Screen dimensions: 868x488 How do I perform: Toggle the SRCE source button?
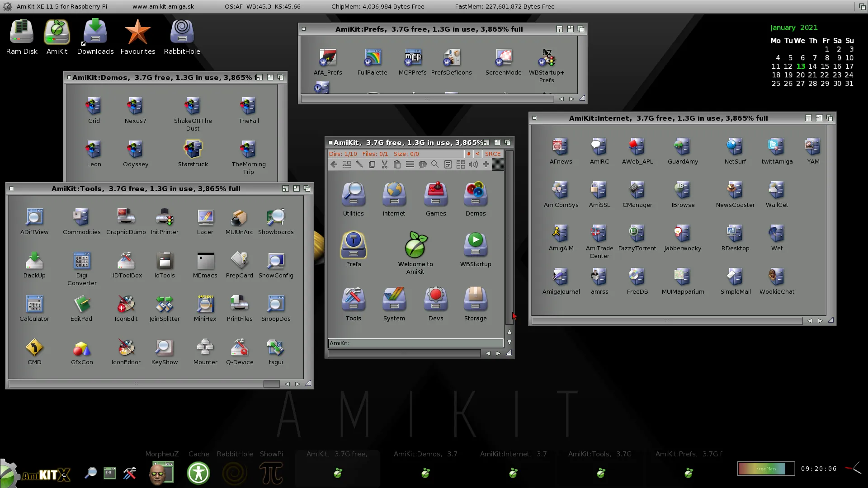point(492,154)
